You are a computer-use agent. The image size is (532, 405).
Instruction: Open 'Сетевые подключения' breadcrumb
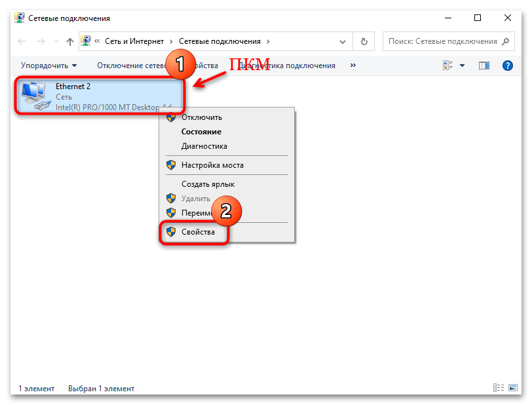[219, 41]
